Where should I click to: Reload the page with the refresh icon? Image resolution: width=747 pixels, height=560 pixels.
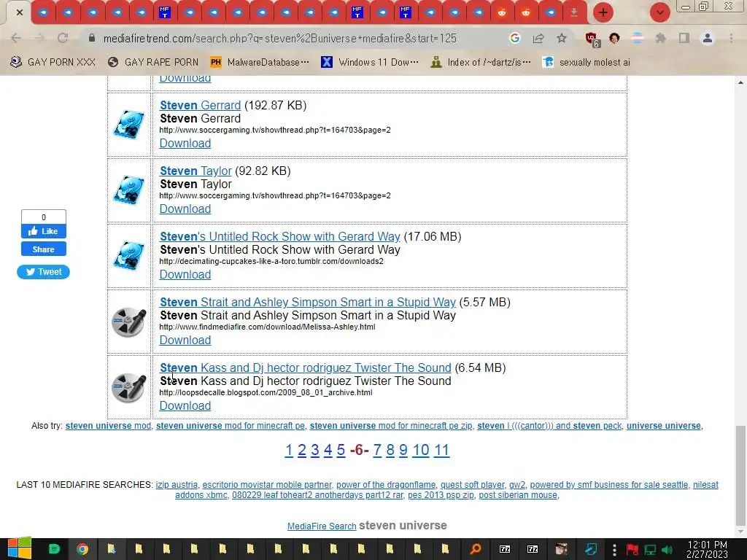(x=63, y=38)
